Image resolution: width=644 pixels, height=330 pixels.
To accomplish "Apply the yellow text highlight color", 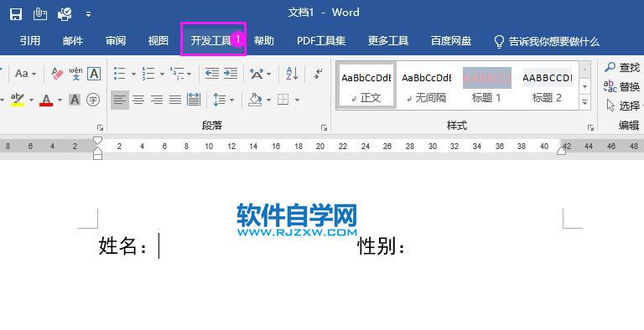I will [x=18, y=100].
